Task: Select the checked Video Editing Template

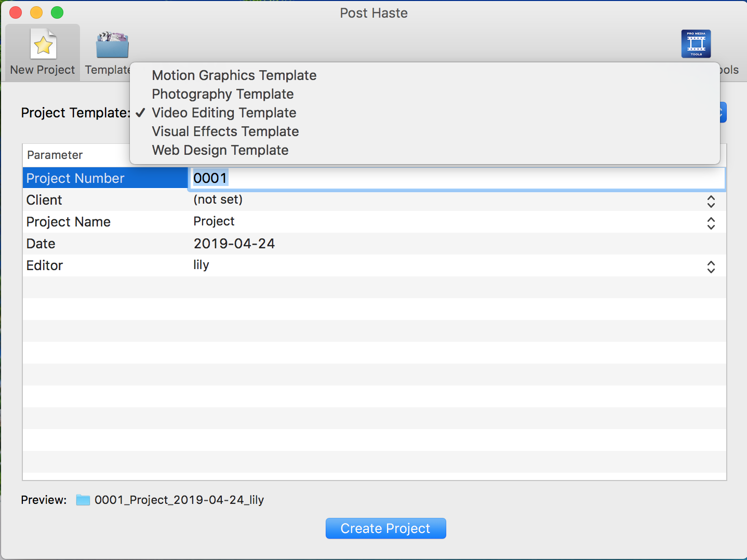Action: coord(224,113)
